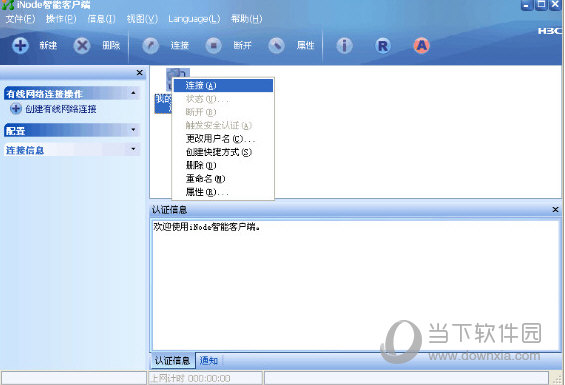Click the iNode app logo in title bar
Viewport: 565px width, 385px height.
(x=8, y=5)
